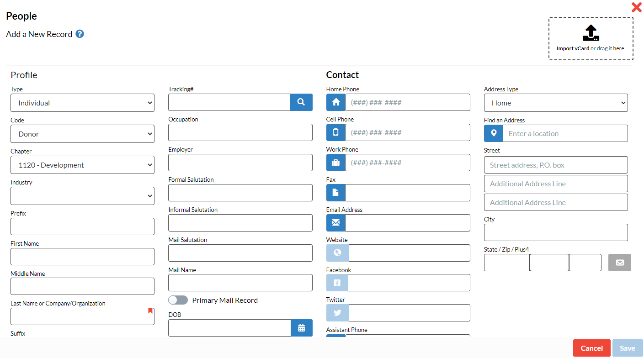Click the Cell Phone number field
The image size is (644, 358).
[x=408, y=132]
